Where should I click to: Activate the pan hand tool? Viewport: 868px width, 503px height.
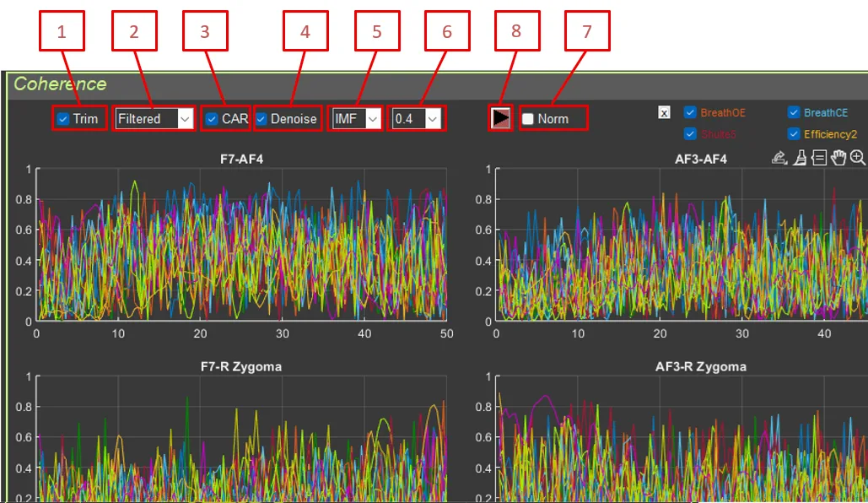tap(838, 158)
